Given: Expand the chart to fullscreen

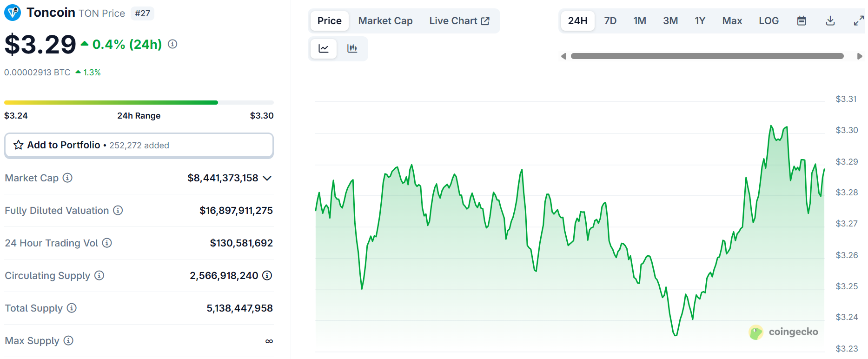Looking at the screenshot, I should point(858,21).
